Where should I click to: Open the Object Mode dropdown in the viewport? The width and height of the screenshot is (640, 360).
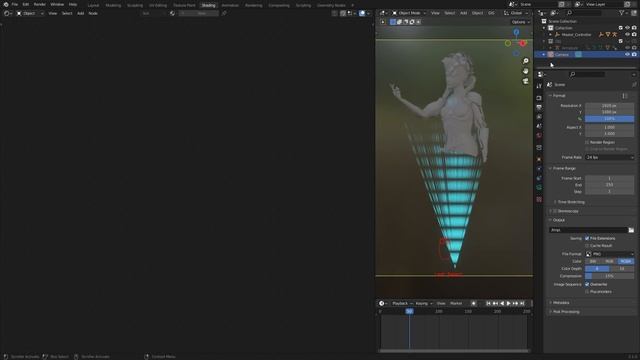409,13
